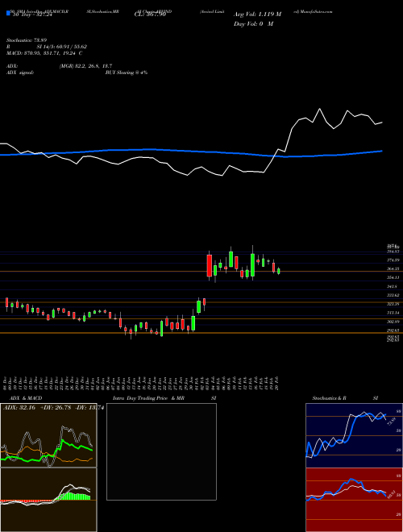Click the blue Stochastics panel chart
Image resolution: width=403 pixels, height=532 pixels.
tap(354, 435)
